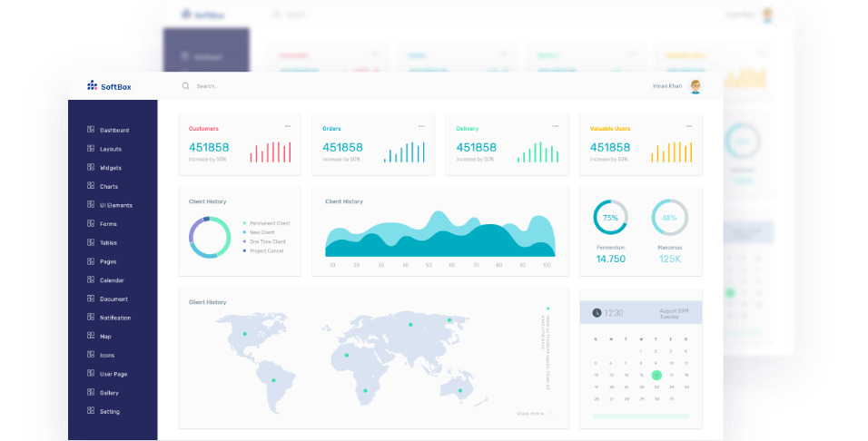Screen dimensions: 868x441
Task: Click the UI Elements sidebar icon
Action: click(x=91, y=205)
